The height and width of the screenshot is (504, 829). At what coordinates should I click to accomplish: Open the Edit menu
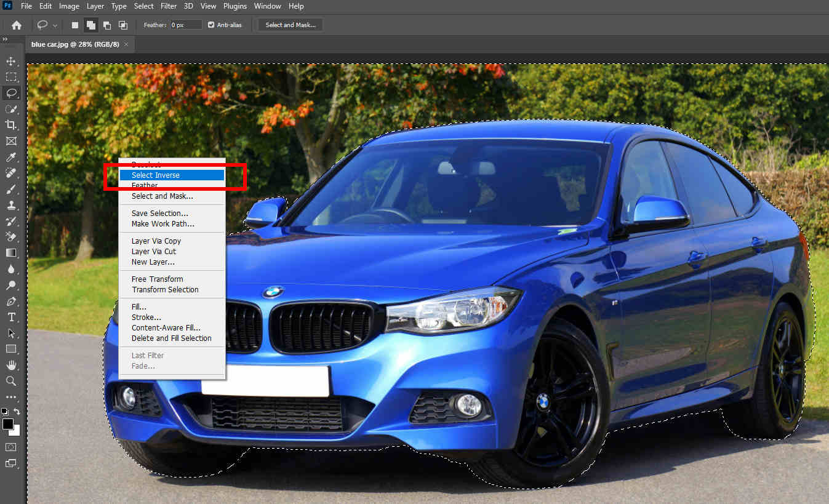[46, 6]
